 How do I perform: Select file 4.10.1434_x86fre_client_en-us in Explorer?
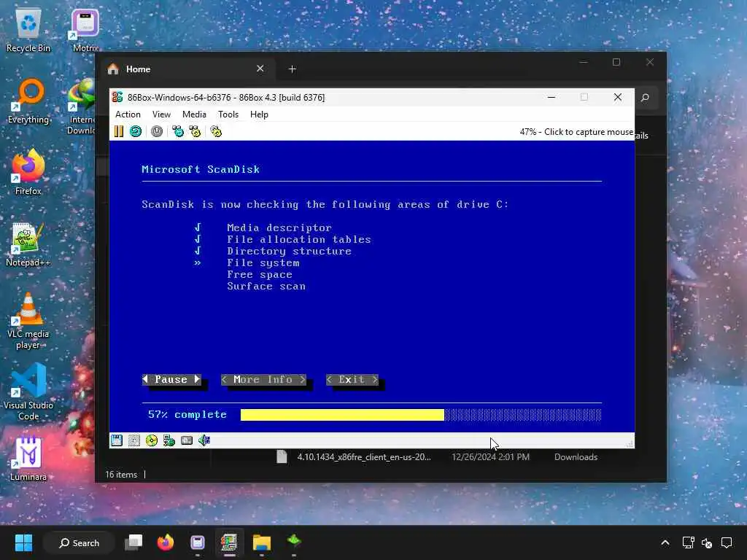(x=363, y=457)
